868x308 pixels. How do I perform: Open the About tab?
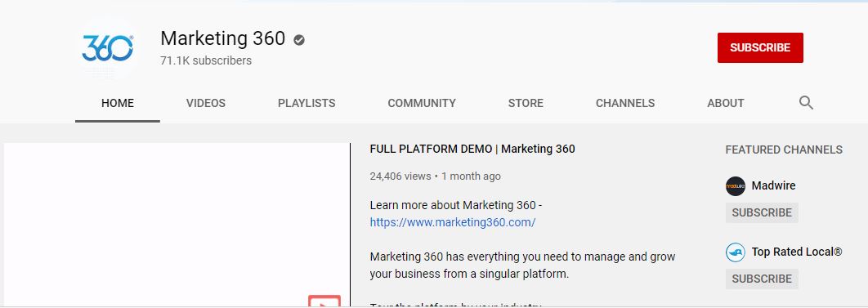(x=726, y=103)
